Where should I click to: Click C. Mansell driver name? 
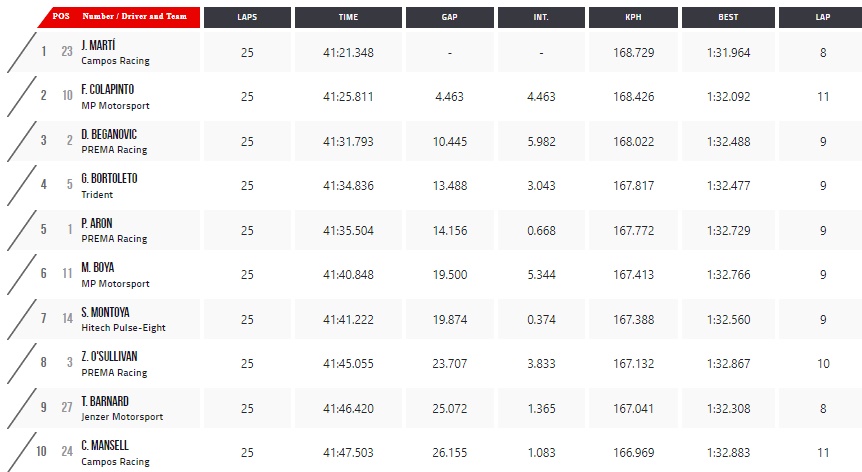tap(105, 445)
